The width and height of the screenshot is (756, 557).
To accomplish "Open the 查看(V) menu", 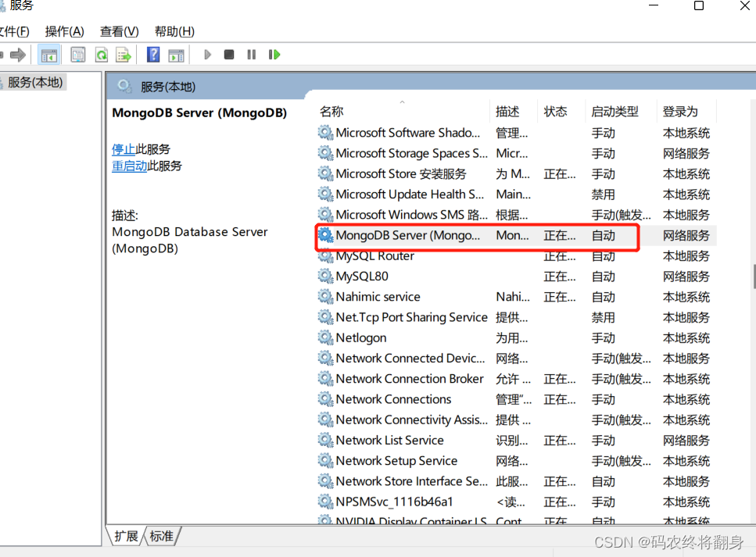I will pos(119,32).
